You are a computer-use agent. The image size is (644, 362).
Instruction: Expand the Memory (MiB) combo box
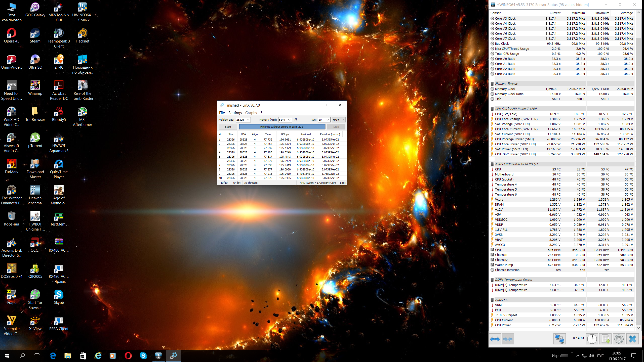(x=289, y=120)
